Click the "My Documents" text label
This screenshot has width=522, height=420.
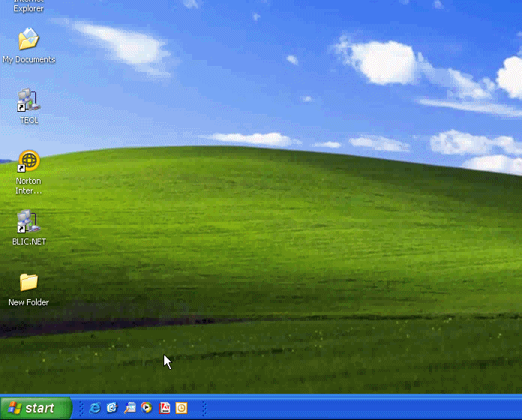click(x=28, y=60)
